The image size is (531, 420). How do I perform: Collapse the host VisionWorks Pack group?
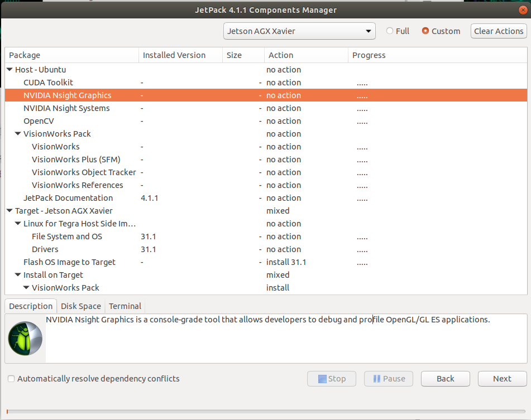click(x=18, y=134)
